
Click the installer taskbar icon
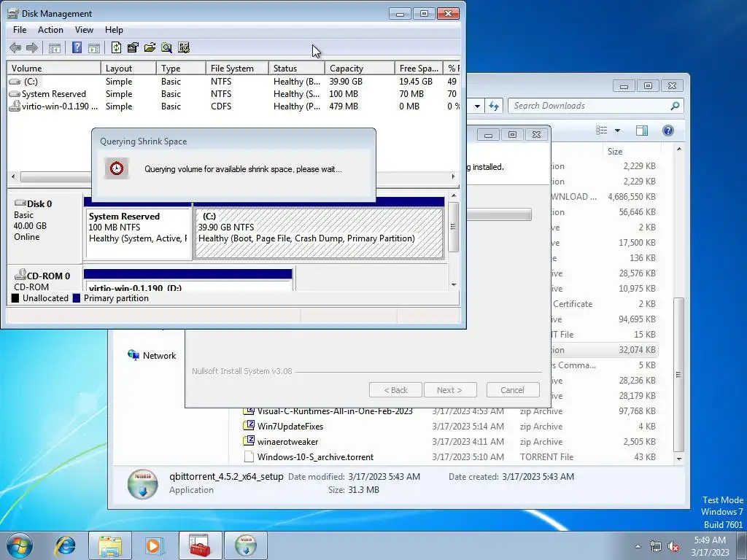coord(245,545)
